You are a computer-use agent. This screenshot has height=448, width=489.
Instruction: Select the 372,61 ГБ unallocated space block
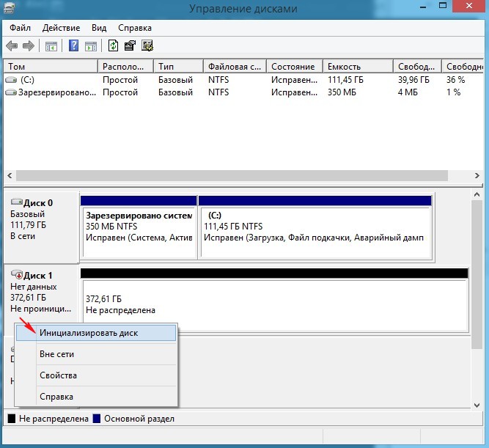(274, 304)
